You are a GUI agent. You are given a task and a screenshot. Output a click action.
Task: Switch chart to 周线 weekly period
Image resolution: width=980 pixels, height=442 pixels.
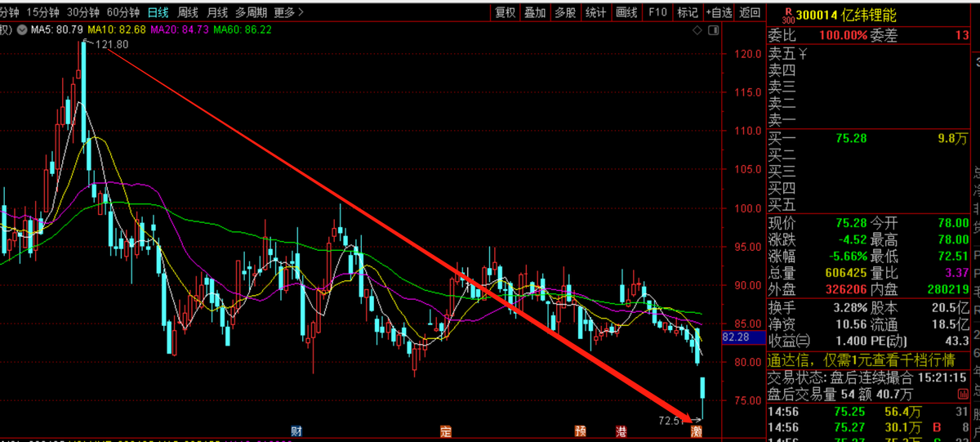pos(188,12)
